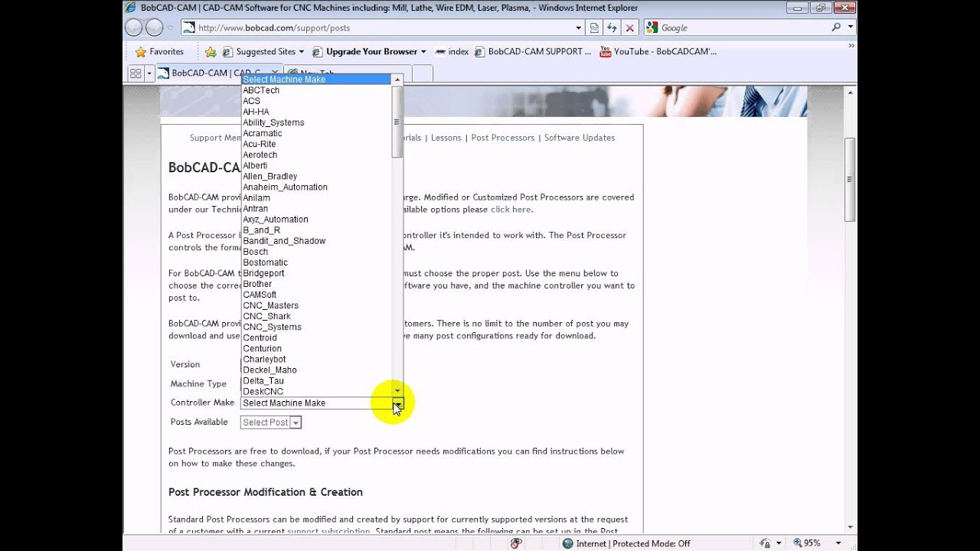This screenshot has width=980, height=551.
Task: Open the Lessons support link
Action: (446, 138)
